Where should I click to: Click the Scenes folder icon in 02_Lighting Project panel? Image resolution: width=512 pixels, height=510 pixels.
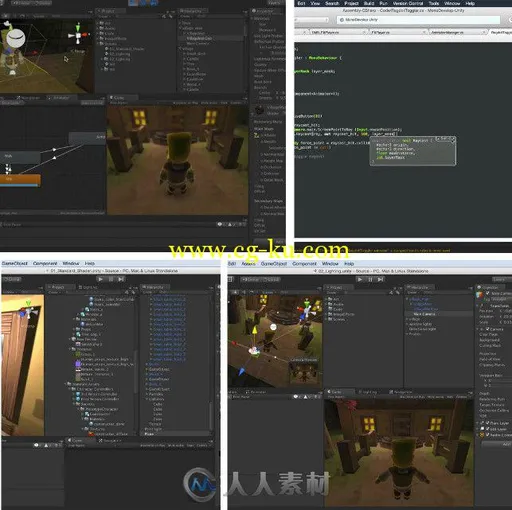(330, 319)
